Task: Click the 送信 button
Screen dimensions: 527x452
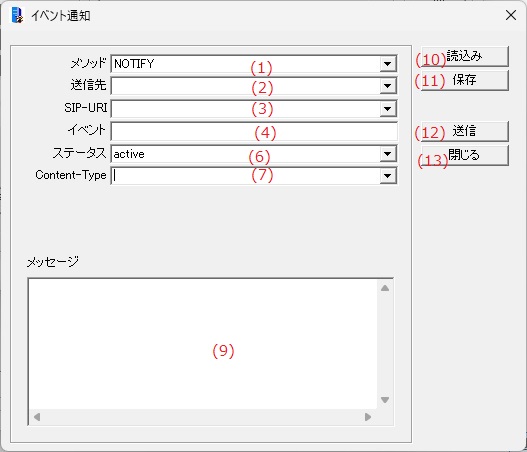Action: tap(464, 131)
